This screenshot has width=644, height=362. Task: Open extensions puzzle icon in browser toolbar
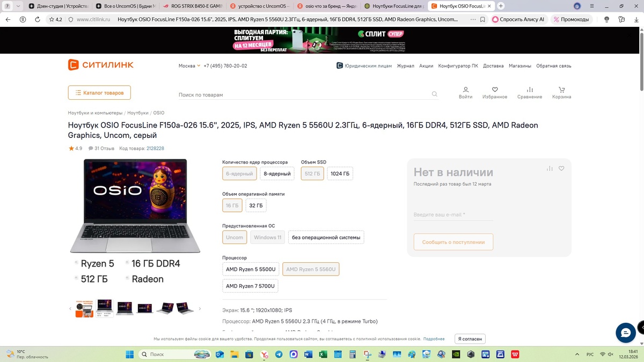pos(621,19)
